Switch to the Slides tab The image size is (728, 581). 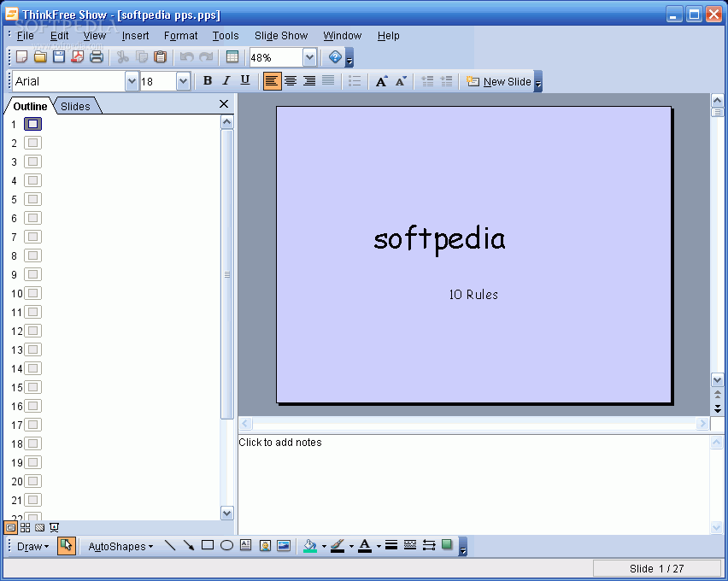tap(76, 106)
